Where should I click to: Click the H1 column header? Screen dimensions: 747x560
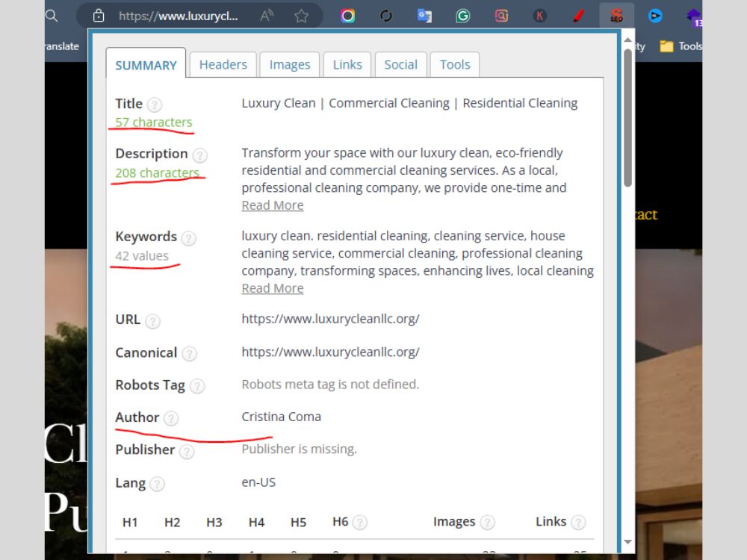(129, 523)
